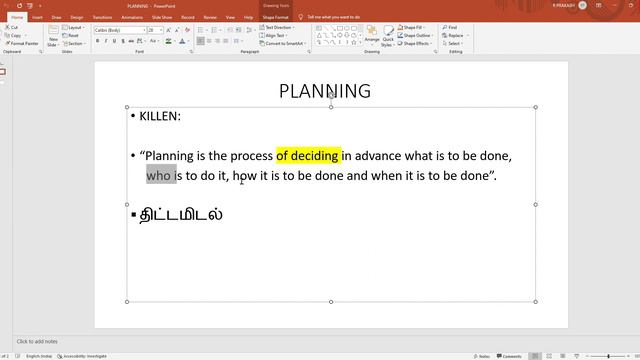
Task: Toggle Underline formatting
Action: point(114,41)
